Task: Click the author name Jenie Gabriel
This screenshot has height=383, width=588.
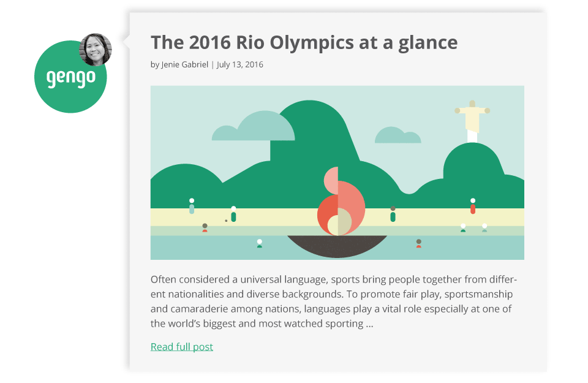Action: click(184, 64)
